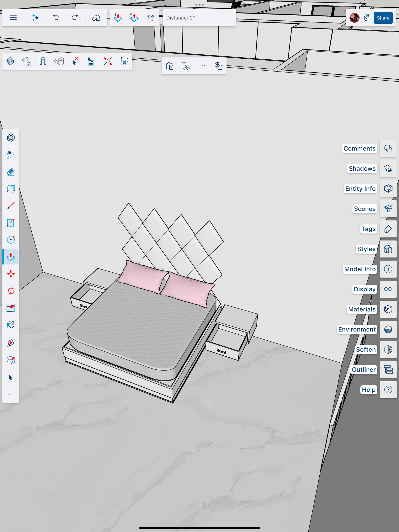Screen dimensions: 399x532
Task: Select the Rotate tool
Action: [x=11, y=291]
